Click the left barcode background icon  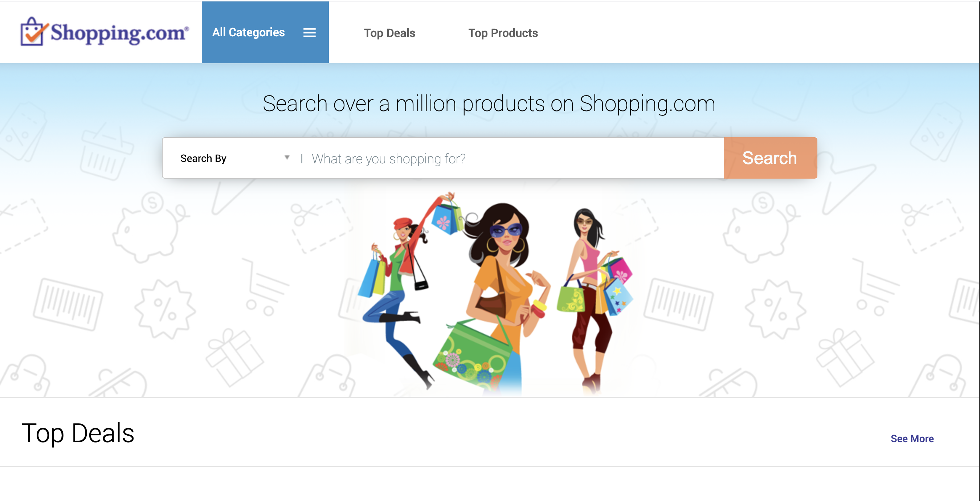coord(68,304)
